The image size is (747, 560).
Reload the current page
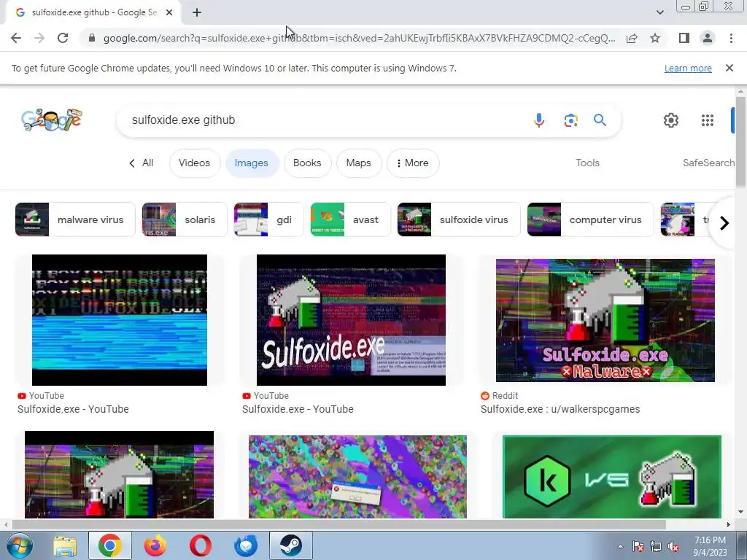(63, 38)
